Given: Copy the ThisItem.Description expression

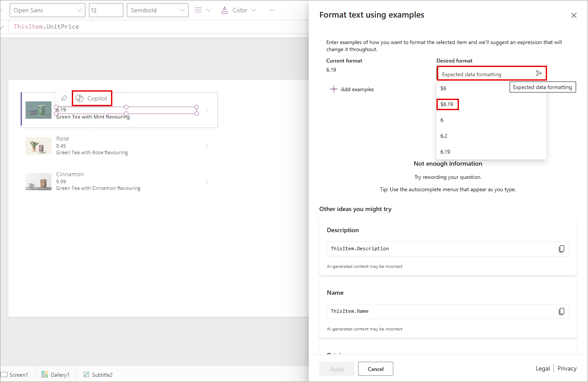Looking at the screenshot, I should point(562,249).
